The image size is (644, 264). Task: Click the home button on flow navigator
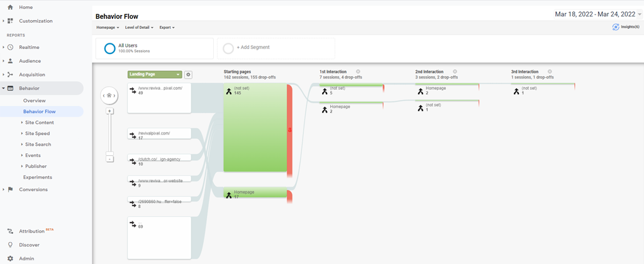point(109,96)
